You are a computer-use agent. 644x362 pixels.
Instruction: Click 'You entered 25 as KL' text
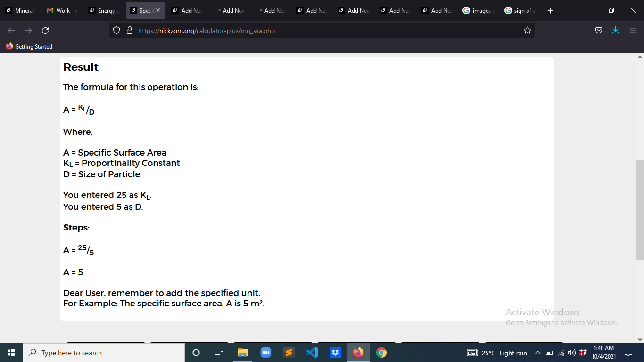(x=107, y=196)
